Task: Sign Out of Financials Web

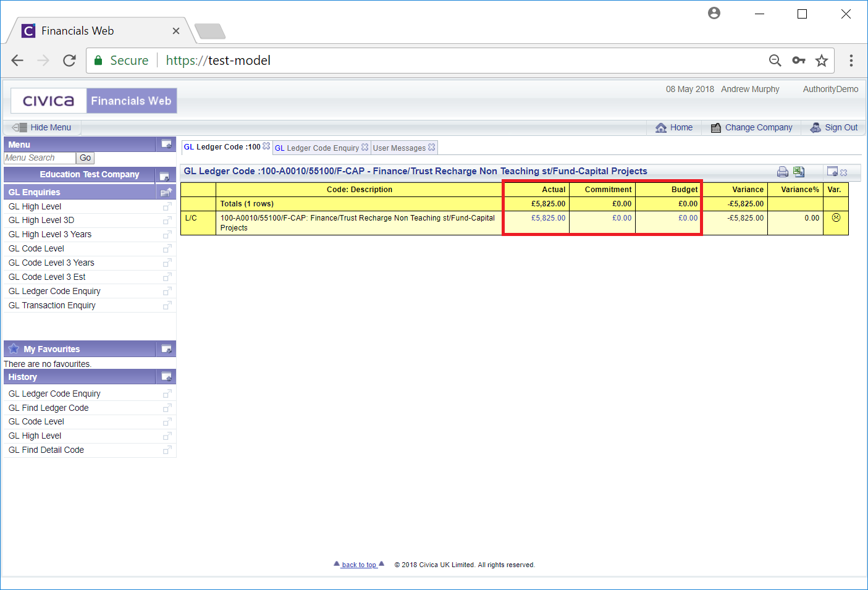Action: 834,127
